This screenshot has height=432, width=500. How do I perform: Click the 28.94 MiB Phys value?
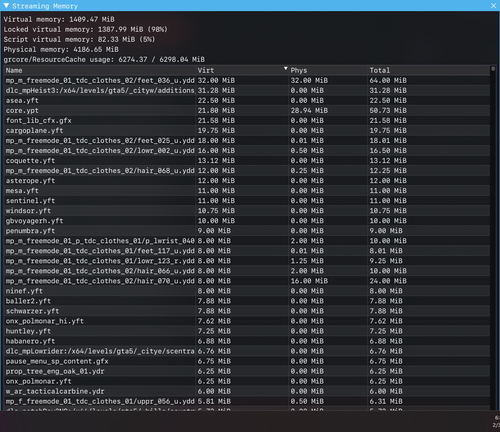pos(309,110)
